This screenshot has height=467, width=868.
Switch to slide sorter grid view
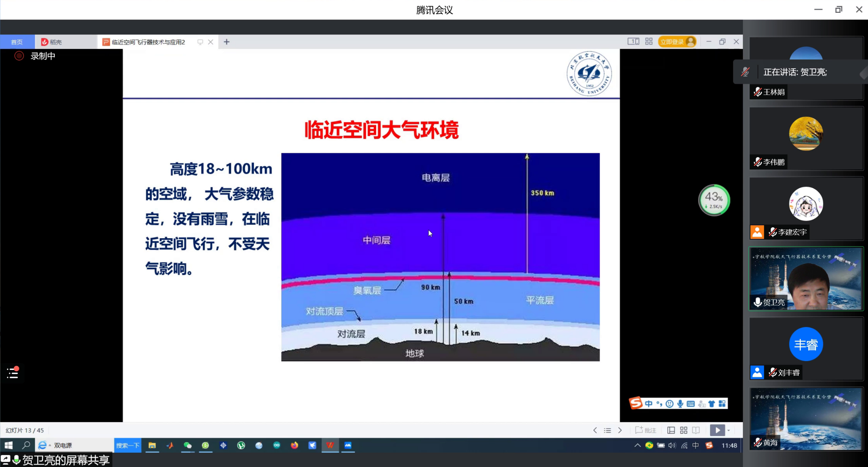684,430
